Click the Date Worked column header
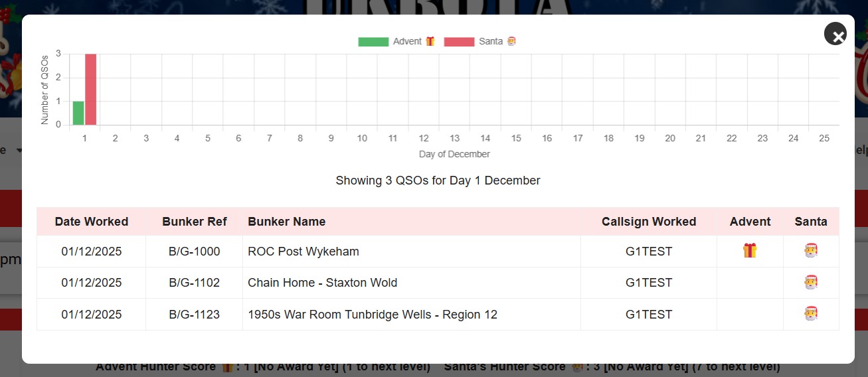Image resolution: width=868 pixels, height=377 pixels. [92, 222]
